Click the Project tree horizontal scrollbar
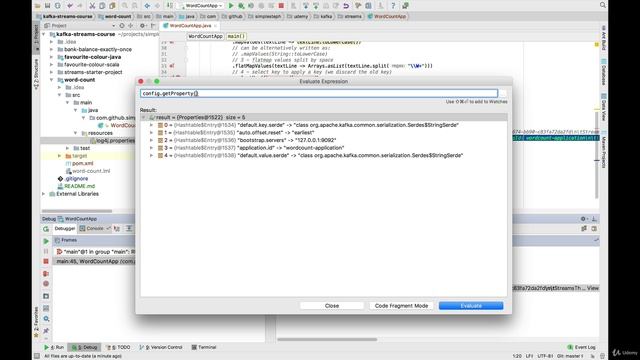 (x=78, y=211)
